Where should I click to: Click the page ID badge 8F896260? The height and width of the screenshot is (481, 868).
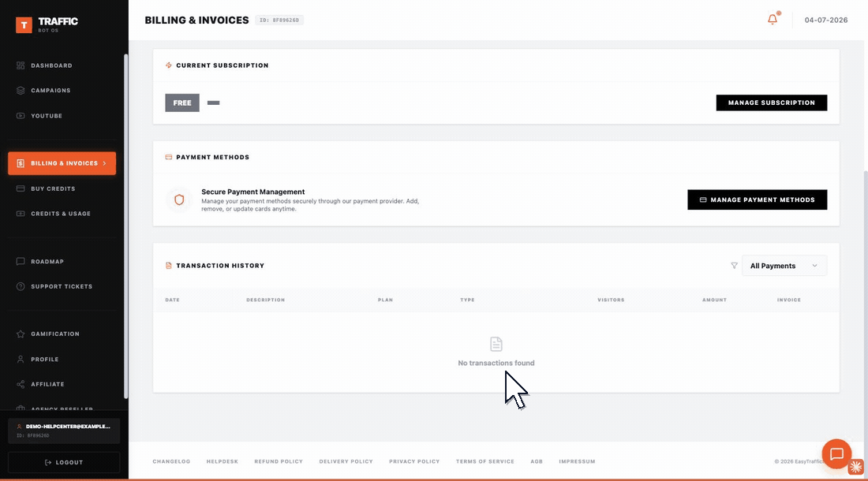279,20
